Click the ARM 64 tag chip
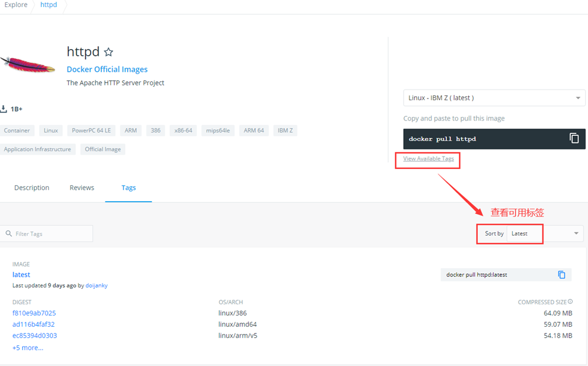This screenshot has width=588, height=366. click(x=254, y=131)
